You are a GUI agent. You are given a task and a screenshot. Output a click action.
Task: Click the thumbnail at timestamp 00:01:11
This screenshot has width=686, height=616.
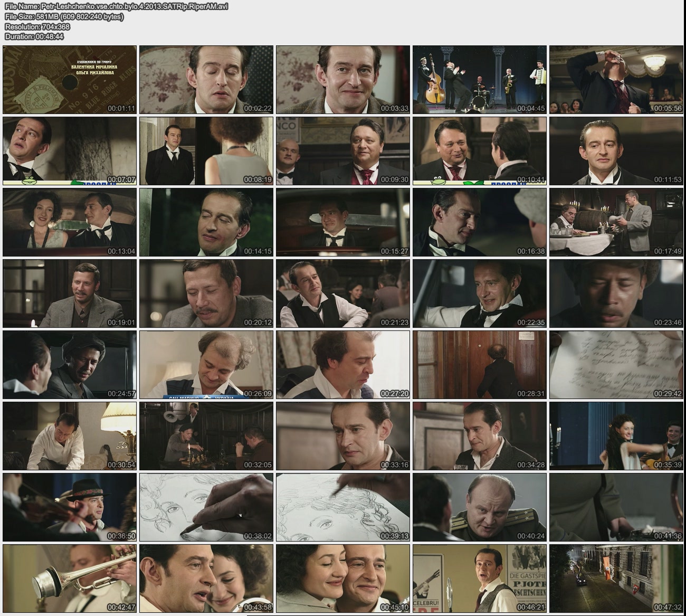tap(70, 80)
